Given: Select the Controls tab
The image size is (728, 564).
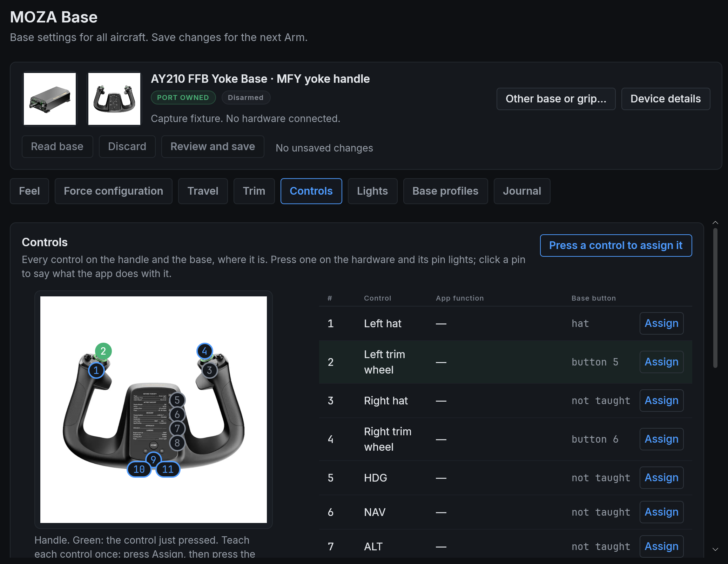Looking at the screenshot, I should [311, 191].
